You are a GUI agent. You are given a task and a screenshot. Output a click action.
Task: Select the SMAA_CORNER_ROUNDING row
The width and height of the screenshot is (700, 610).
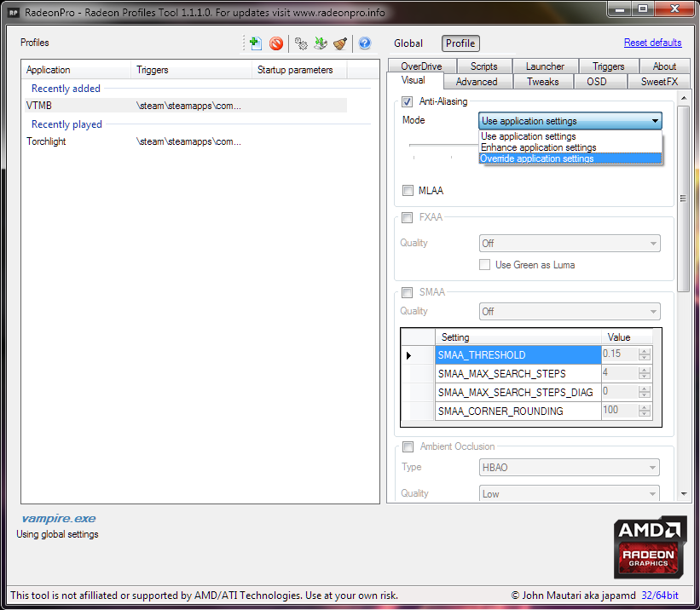518,411
